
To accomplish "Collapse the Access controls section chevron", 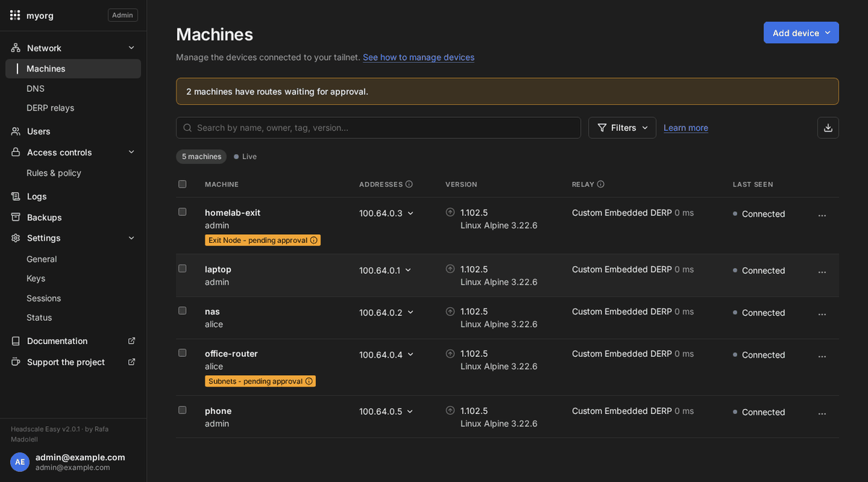I will [131, 152].
